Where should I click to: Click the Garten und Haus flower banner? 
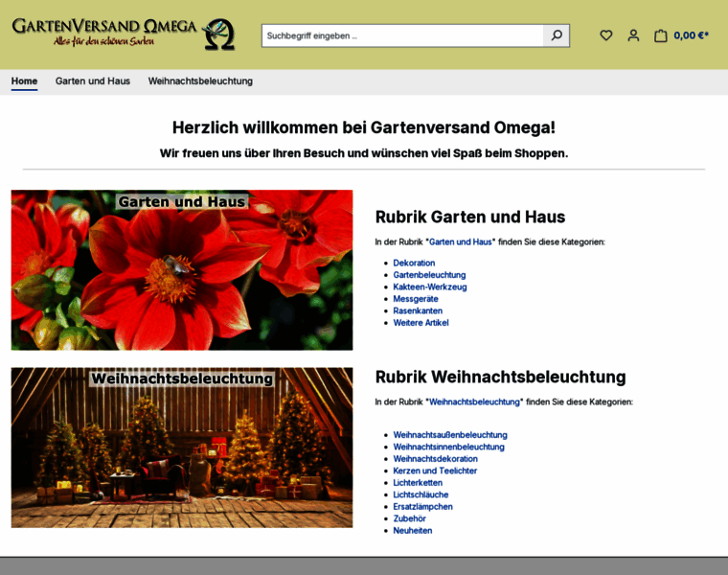point(182,270)
